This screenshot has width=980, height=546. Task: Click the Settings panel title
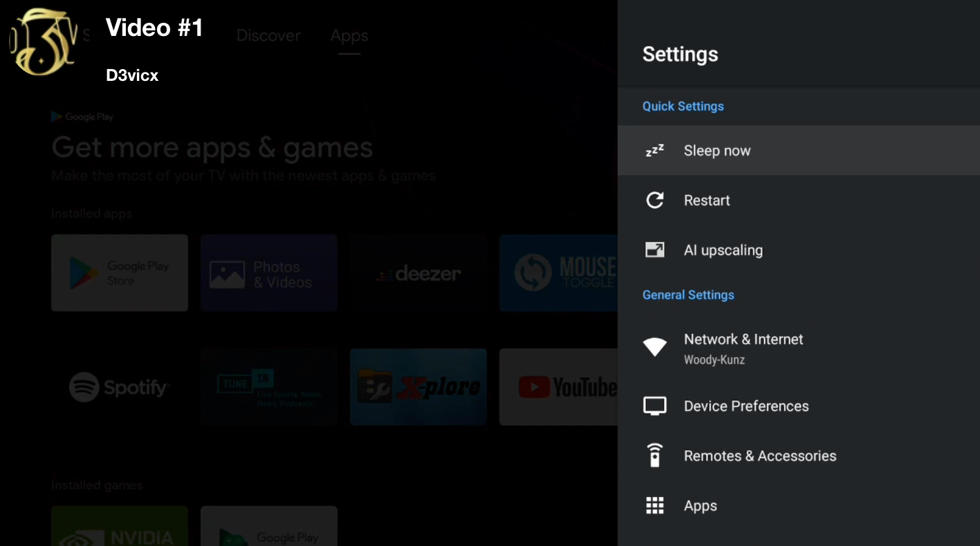click(680, 54)
